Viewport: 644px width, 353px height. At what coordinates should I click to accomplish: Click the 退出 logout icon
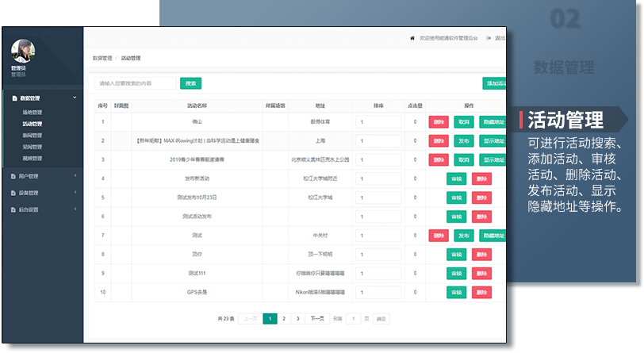click(489, 38)
